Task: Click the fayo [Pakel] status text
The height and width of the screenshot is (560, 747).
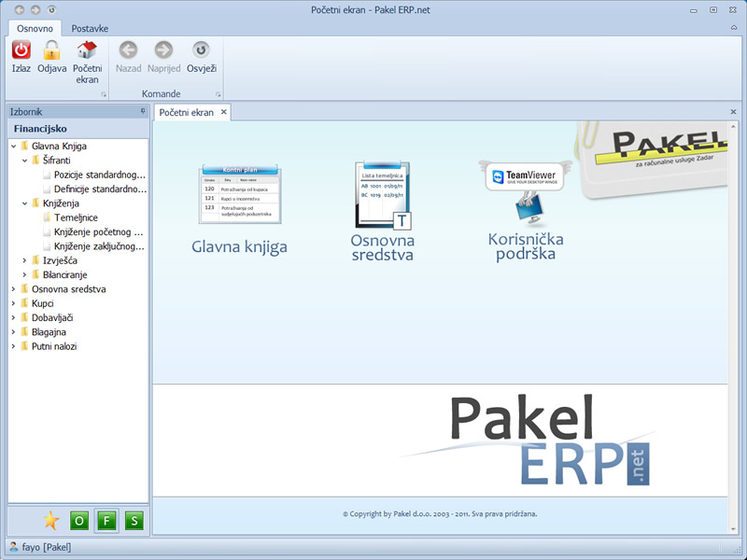Action: pos(46,547)
